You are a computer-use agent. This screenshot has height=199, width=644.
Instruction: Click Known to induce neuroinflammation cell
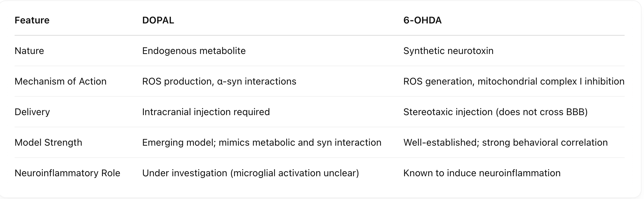(482, 173)
